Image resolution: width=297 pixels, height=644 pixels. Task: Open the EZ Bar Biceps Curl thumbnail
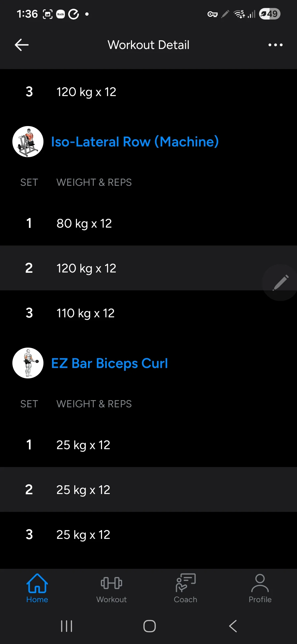tap(28, 363)
